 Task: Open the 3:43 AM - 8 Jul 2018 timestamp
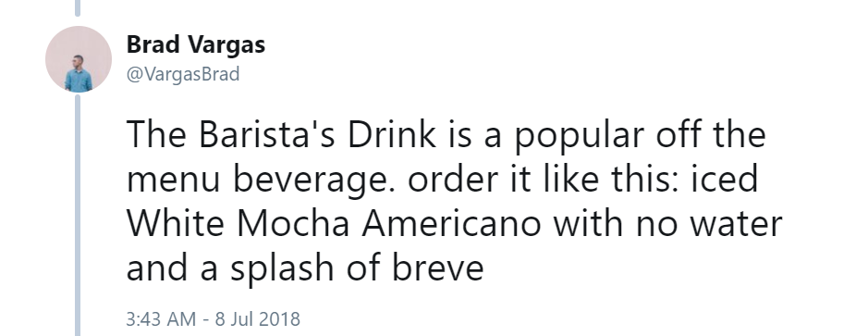click(214, 319)
